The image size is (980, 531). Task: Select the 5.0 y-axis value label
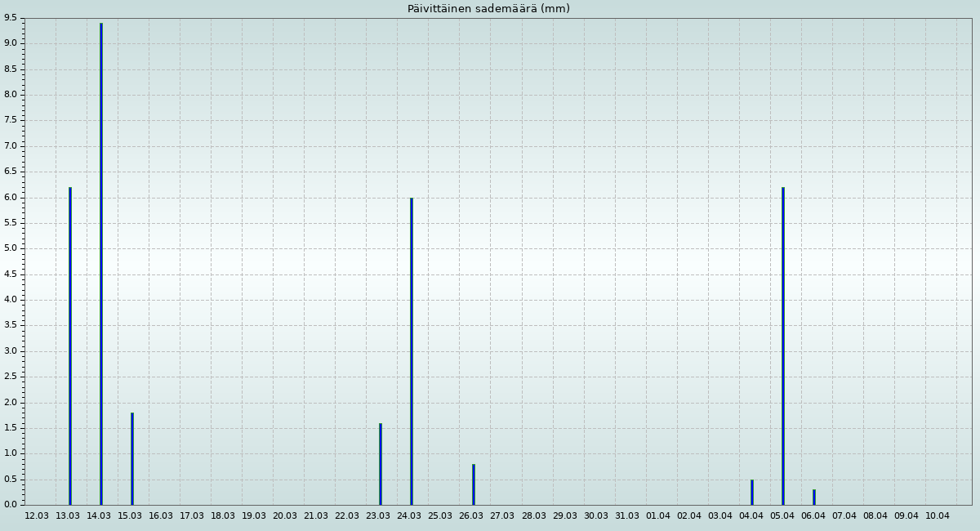click(x=11, y=248)
